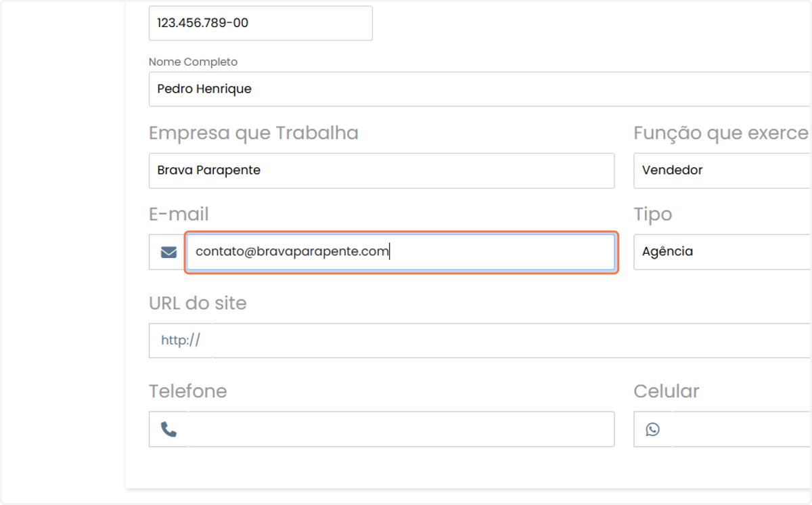Click the 'Nome Completo' label
The height and width of the screenshot is (505, 812).
[194, 62]
